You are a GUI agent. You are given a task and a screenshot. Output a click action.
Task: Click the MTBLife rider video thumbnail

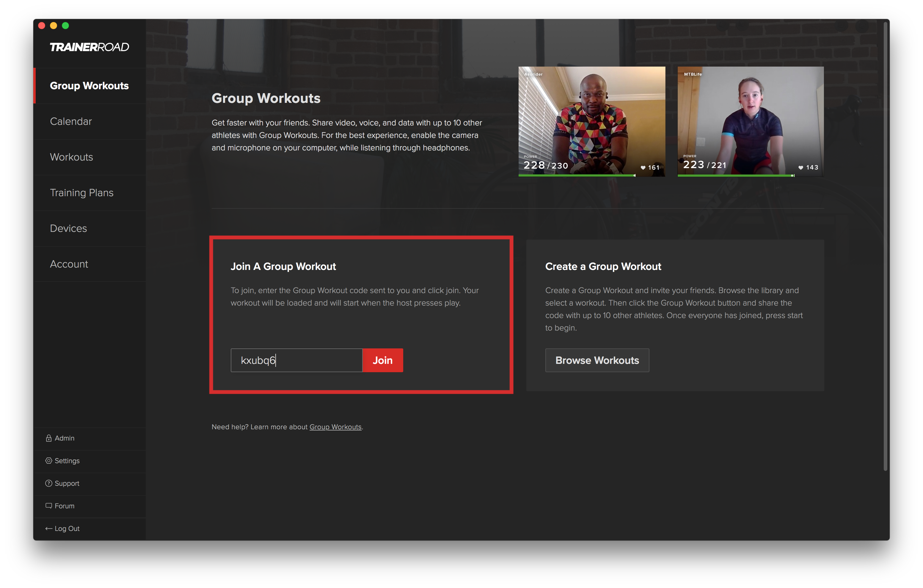point(751,122)
